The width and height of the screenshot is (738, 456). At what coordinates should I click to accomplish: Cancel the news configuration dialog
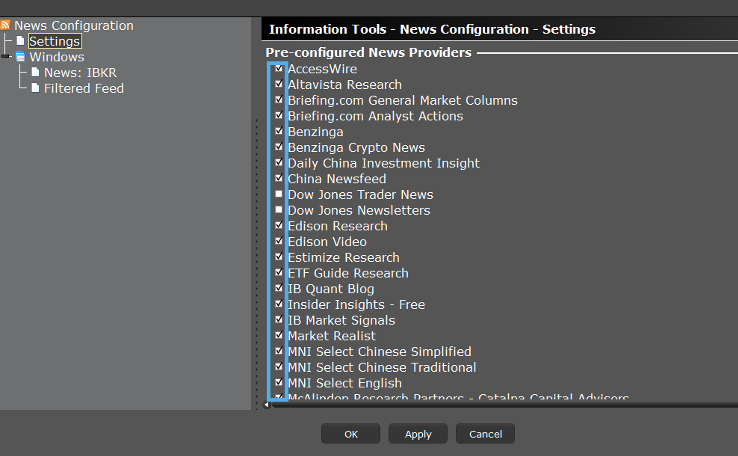tap(485, 434)
